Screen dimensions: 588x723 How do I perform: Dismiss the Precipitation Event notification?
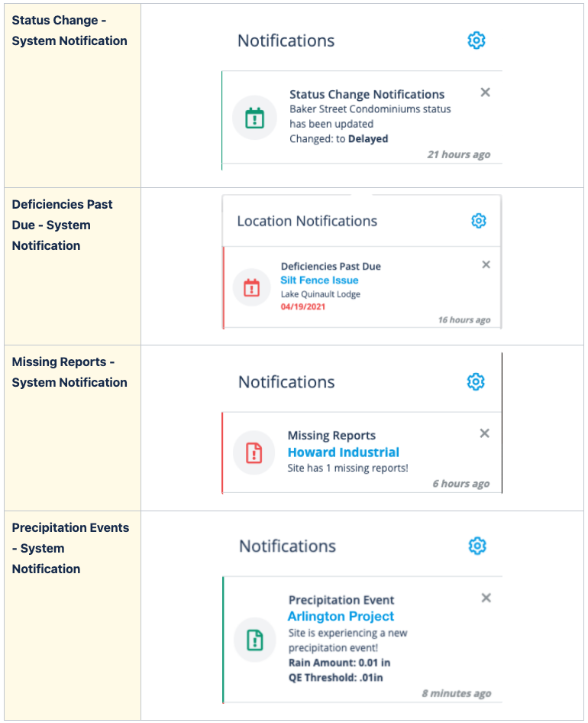[x=486, y=598]
